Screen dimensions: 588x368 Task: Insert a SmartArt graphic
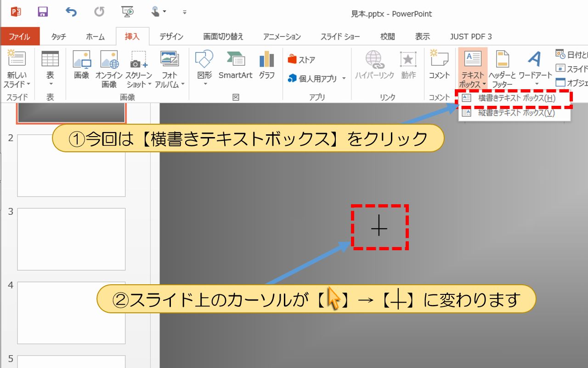point(236,65)
